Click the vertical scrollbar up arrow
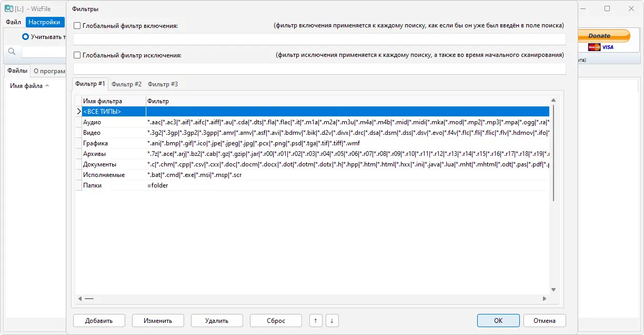Viewport: 644px width, 335px height. (553, 100)
